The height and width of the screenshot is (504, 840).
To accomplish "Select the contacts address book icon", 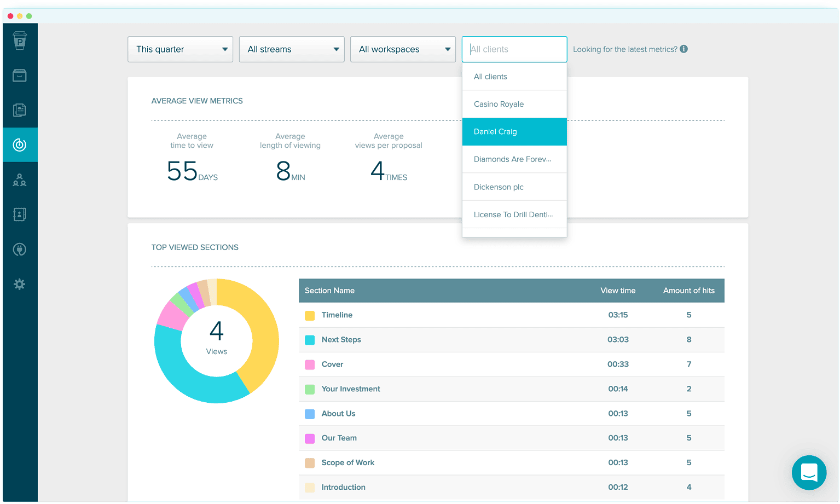I will point(20,215).
